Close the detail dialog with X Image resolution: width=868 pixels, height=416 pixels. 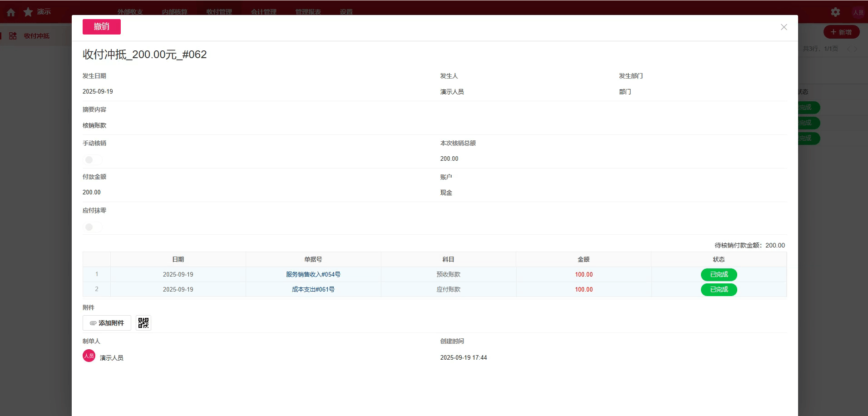click(x=784, y=27)
